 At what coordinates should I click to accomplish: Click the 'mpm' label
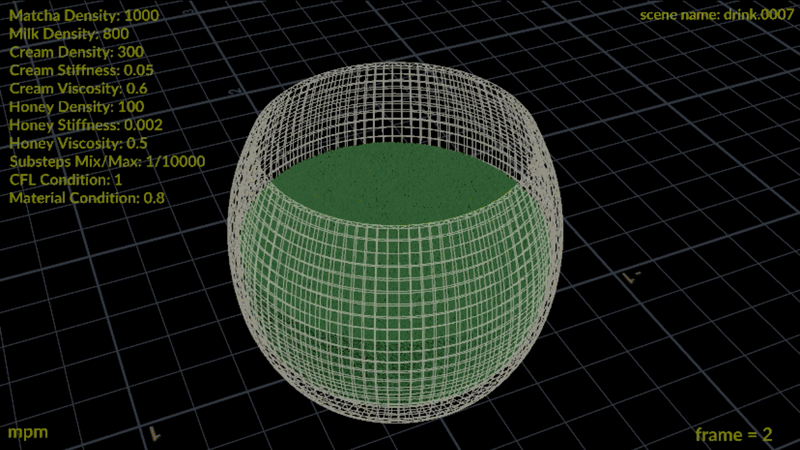pyautogui.click(x=28, y=433)
